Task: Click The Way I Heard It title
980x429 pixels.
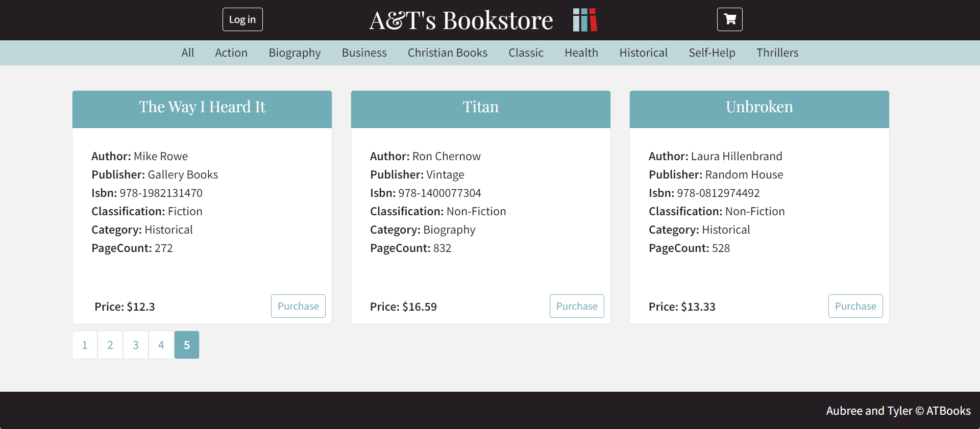Action: [x=202, y=107]
